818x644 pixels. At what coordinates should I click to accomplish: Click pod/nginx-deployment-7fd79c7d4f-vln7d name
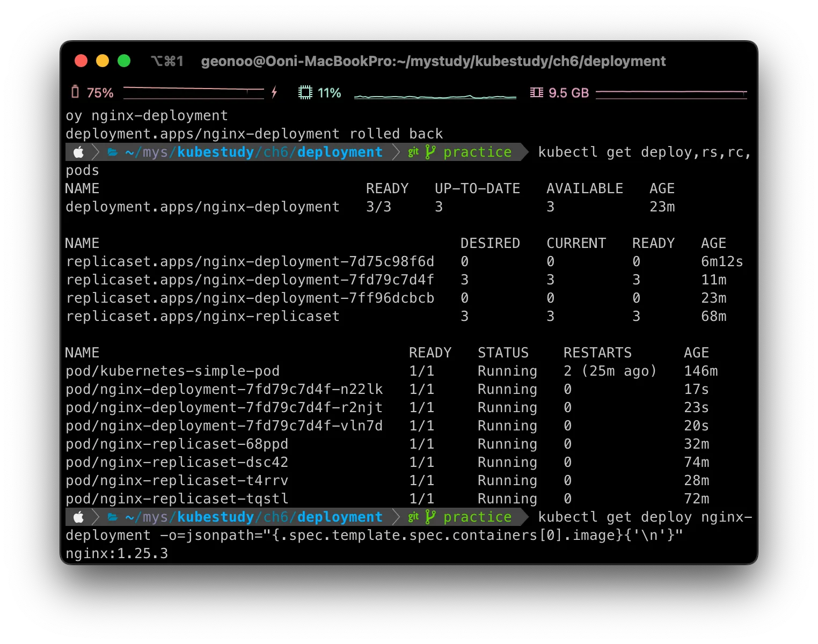click(224, 426)
